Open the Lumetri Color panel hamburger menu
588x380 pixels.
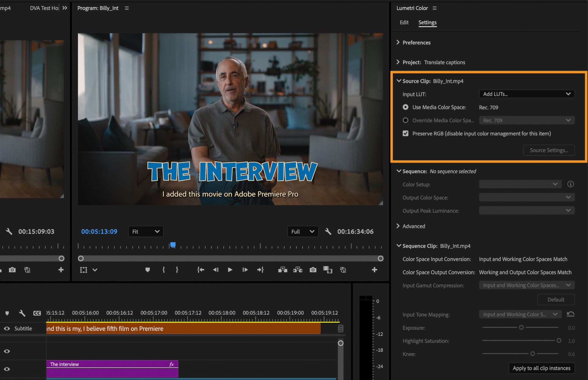[435, 8]
